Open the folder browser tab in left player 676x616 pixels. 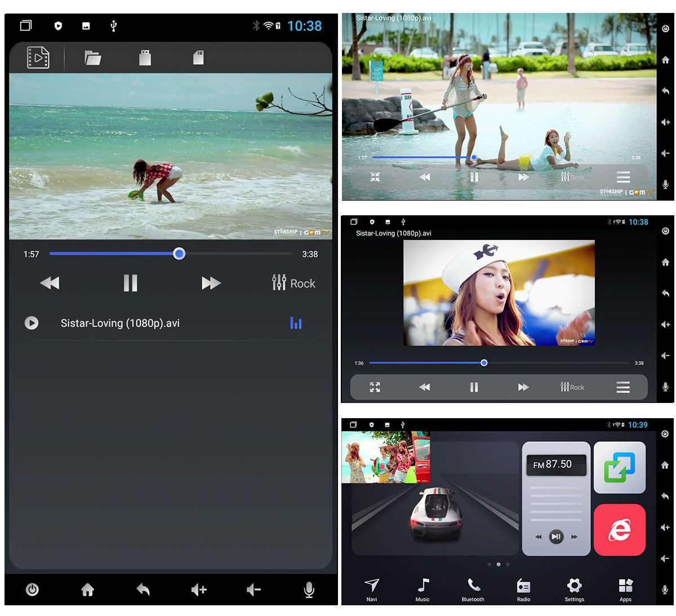92,57
